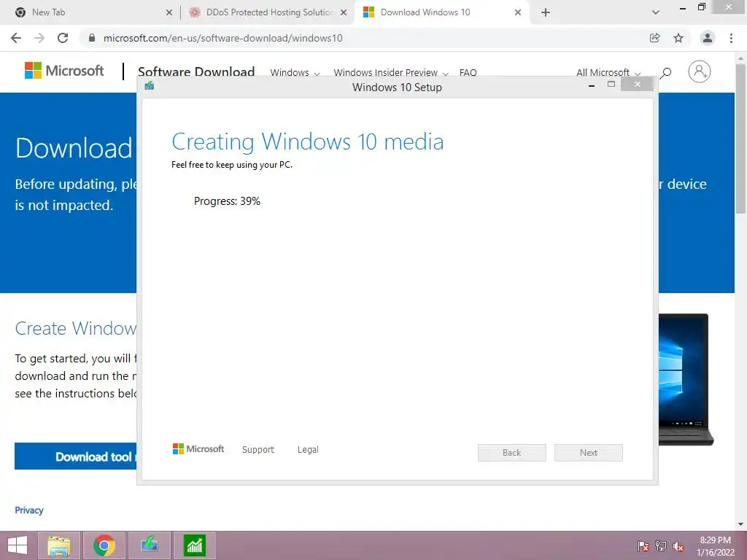747x560 pixels.
Task: Click the Windows Setup taskbar icon
Action: coord(150,545)
